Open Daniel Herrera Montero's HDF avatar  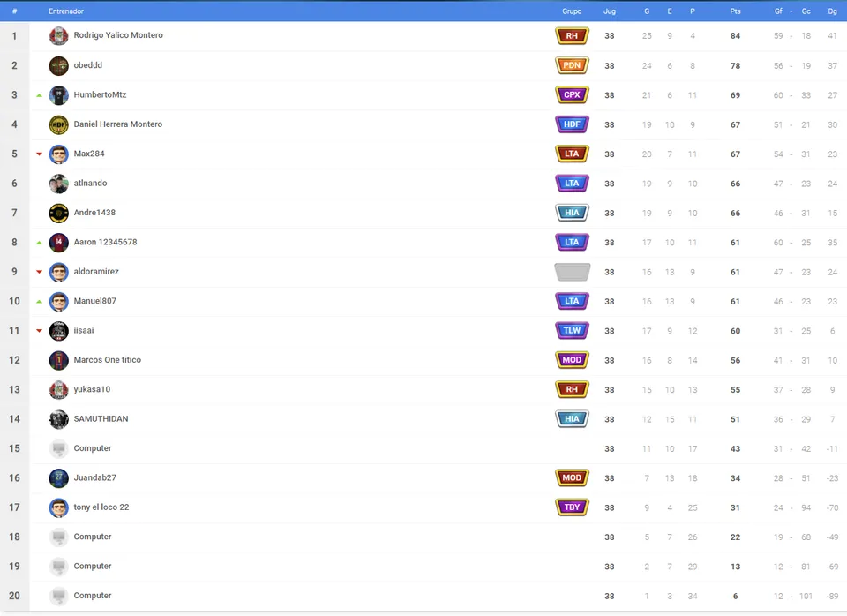pyautogui.click(x=58, y=124)
